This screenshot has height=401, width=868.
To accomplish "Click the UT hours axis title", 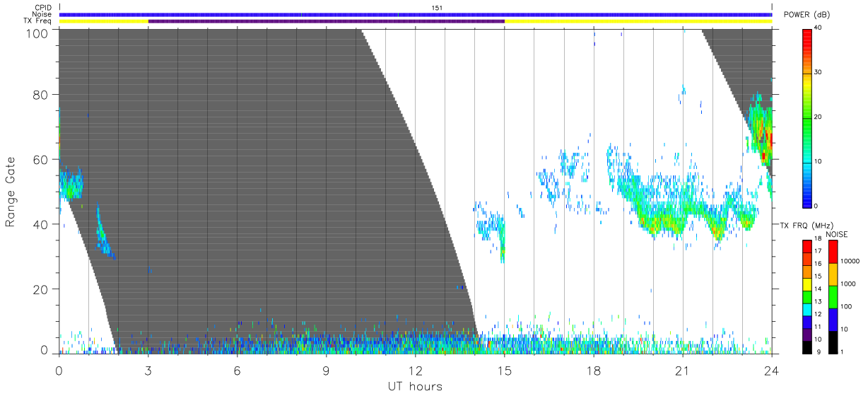I will (x=415, y=386).
